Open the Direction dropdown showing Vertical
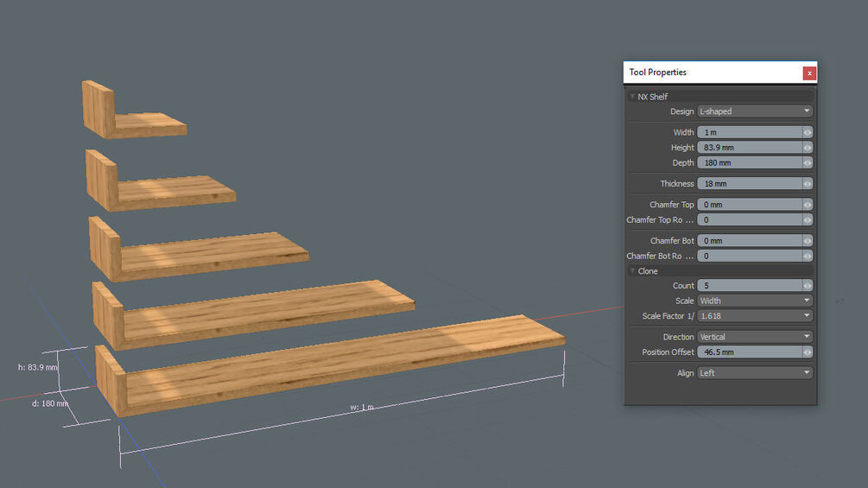The width and height of the screenshot is (868, 488). point(755,336)
